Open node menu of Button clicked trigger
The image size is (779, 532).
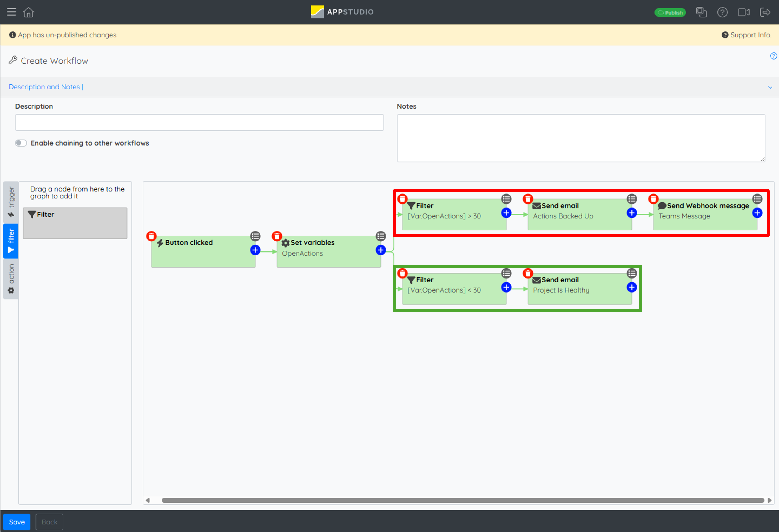[255, 236]
